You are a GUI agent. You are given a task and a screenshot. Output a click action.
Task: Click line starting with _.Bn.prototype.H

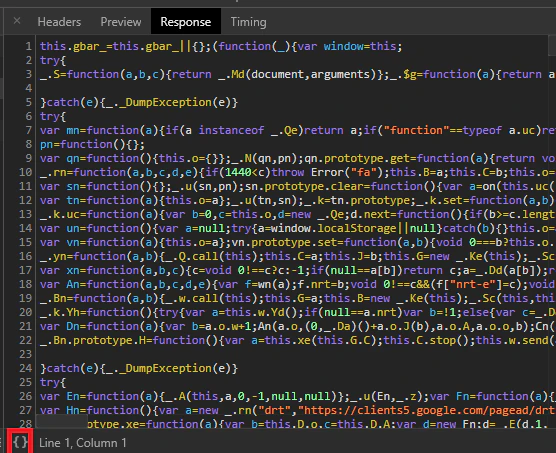(x=298, y=340)
